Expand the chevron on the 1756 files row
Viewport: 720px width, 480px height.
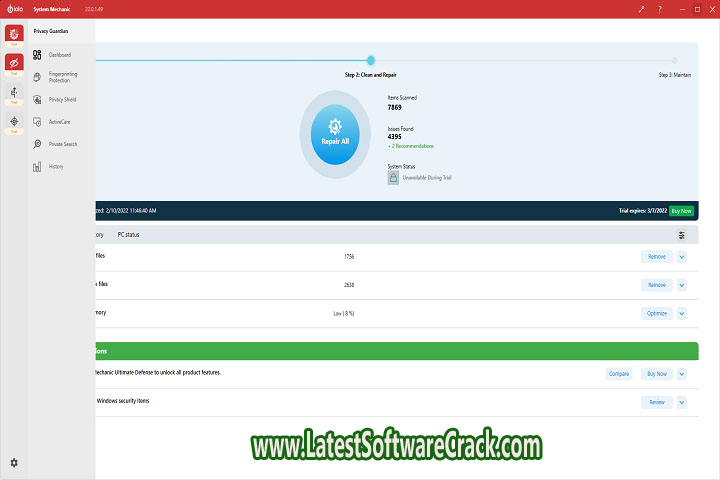click(x=682, y=257)
